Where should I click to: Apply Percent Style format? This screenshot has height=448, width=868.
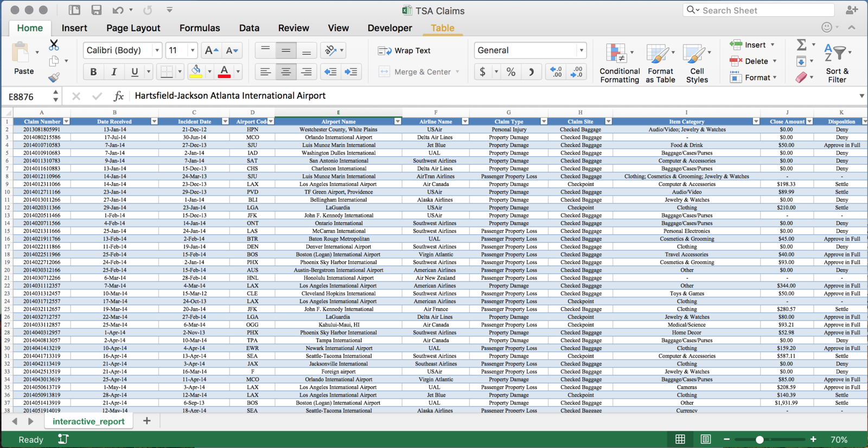[510, 72]
